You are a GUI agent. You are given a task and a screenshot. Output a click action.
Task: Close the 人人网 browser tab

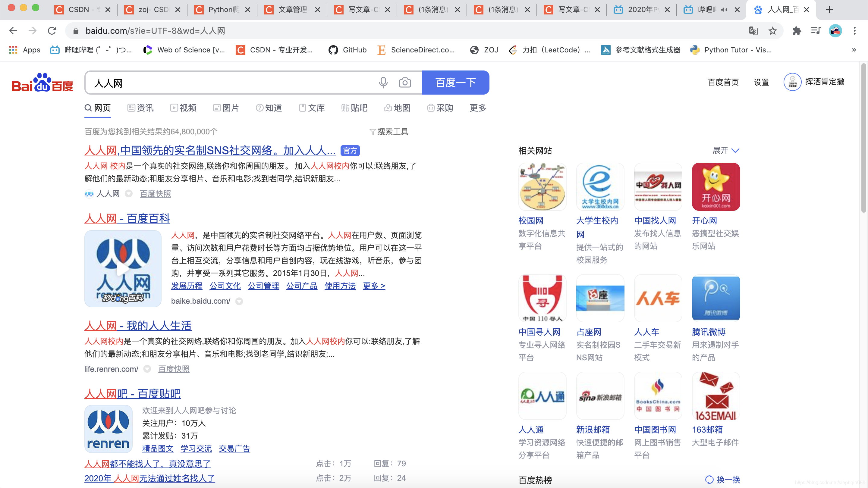click(806, 10)
